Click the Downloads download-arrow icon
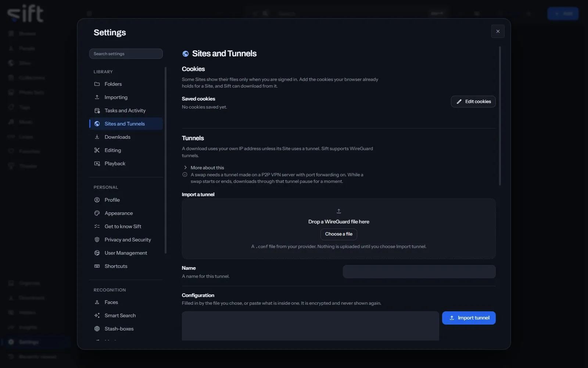Screen dimensions: 588x368 click(97, 137)
